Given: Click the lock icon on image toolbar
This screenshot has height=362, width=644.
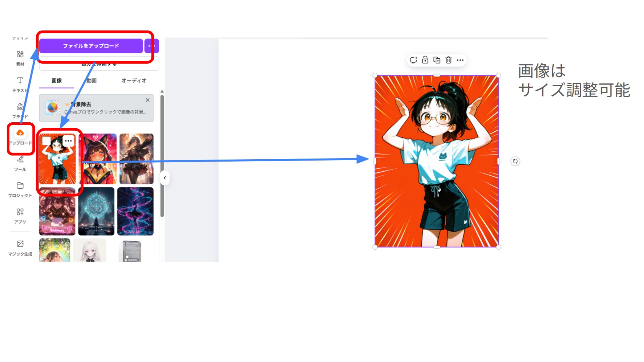Looking at the screenshot, I should click(425, 60).
